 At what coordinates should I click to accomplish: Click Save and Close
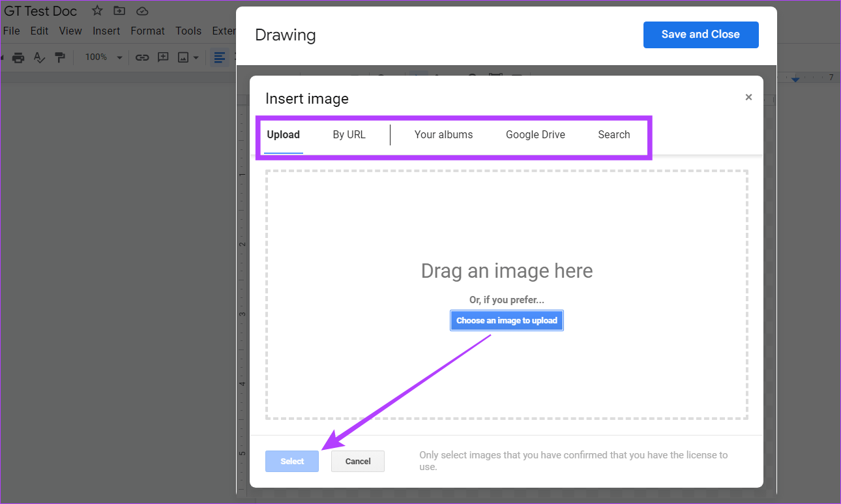tap(701, 35)
